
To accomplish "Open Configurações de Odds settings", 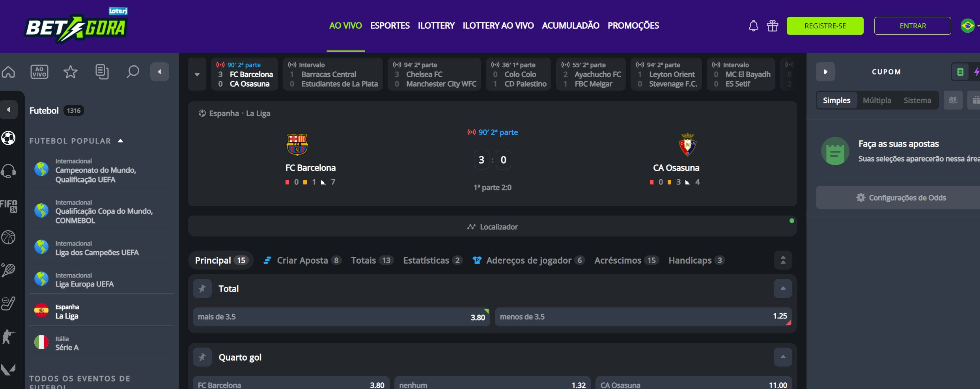I will tap(901, 198).
